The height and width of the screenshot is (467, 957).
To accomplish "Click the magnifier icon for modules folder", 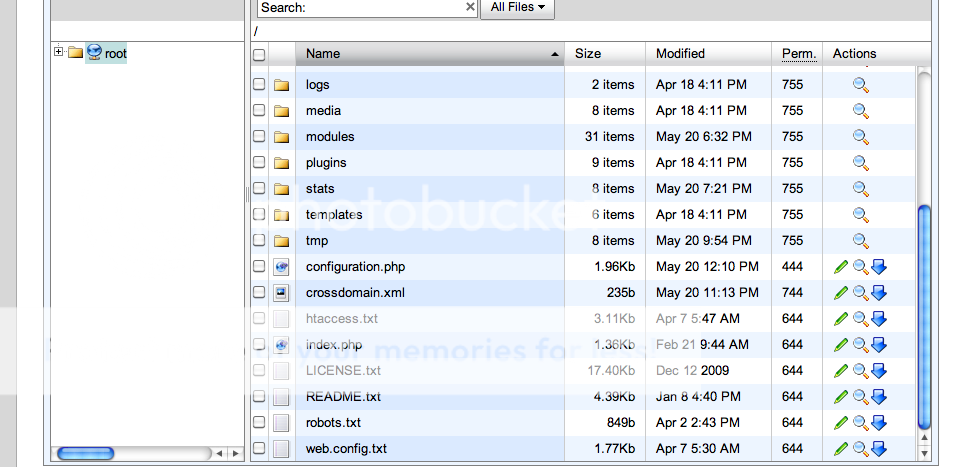I will point(860,137).
